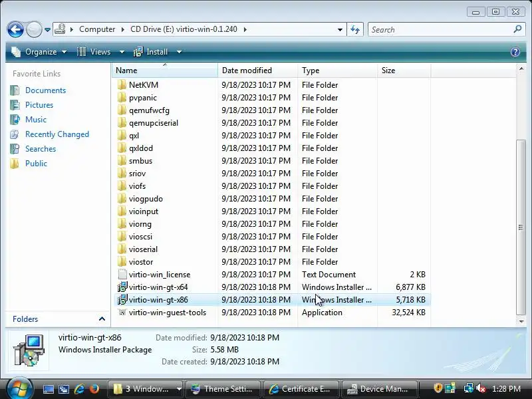
Task: Switch to Theme Settings taskbar window
Action: tap(223, 389)
